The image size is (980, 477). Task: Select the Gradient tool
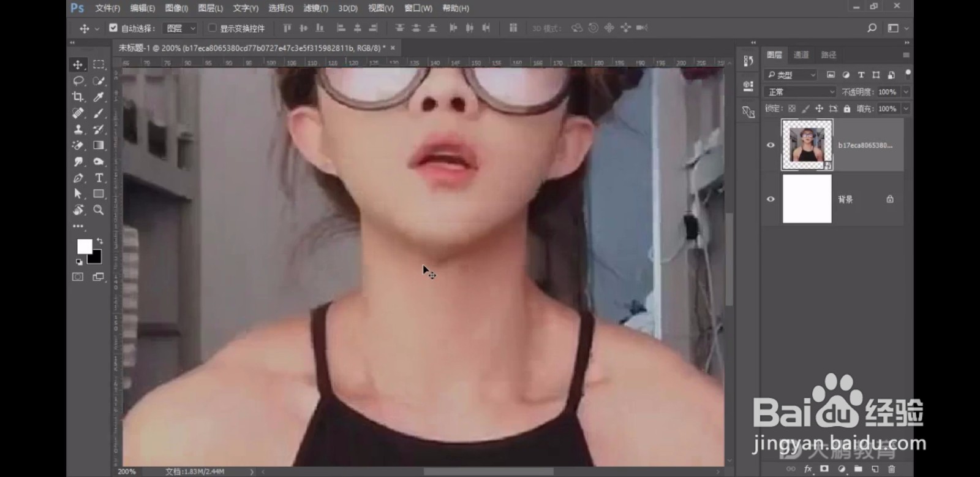[x=98, y=145]
